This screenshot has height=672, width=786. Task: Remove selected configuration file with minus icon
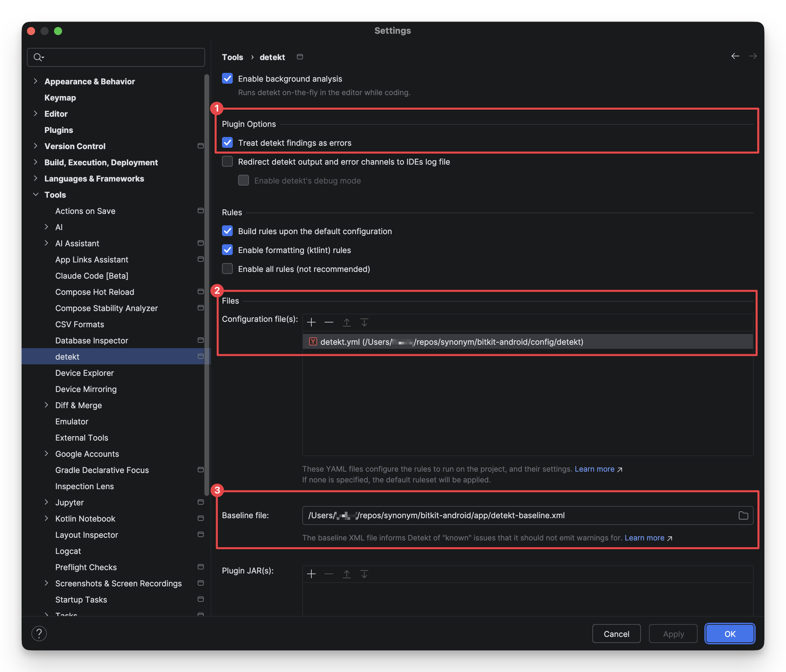coord(329,323)
